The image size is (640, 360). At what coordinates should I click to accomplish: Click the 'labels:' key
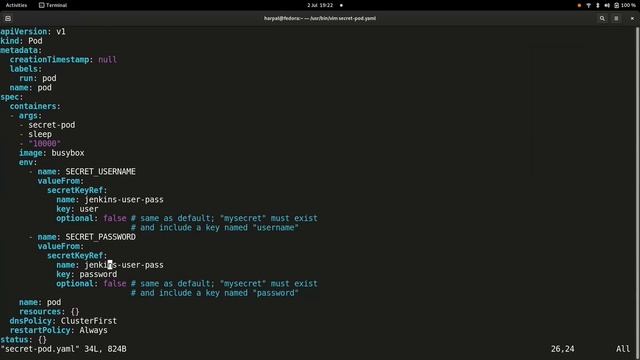26,69
